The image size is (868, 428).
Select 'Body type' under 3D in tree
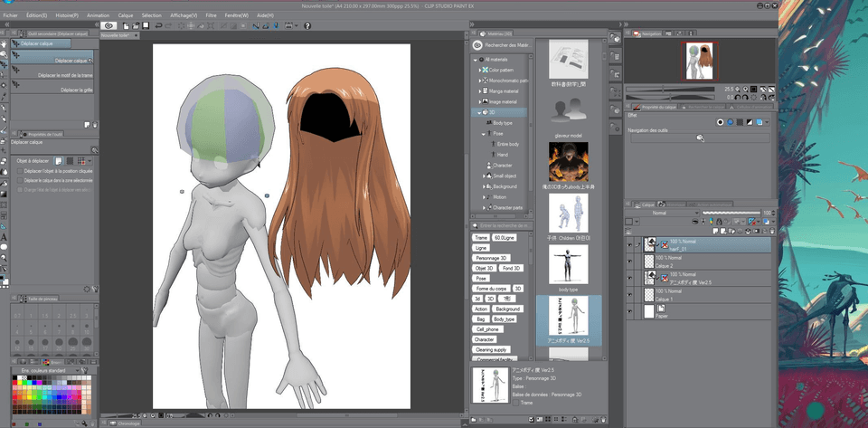coord(503,123)
